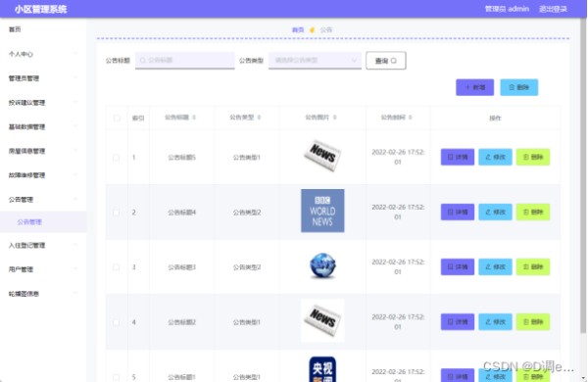The width and height of the screenshot is (588, 382).
Task: Click the green delete button in row 2
Action: coord(533,213)
